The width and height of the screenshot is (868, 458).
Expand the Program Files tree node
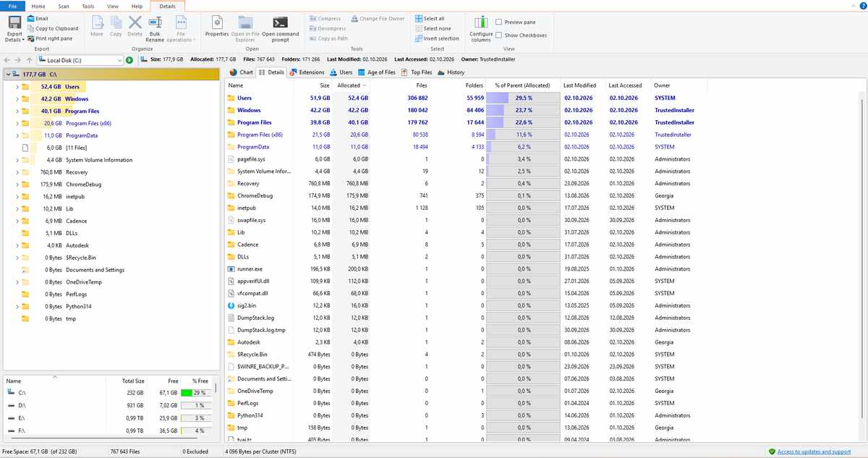tap(16, 111)
